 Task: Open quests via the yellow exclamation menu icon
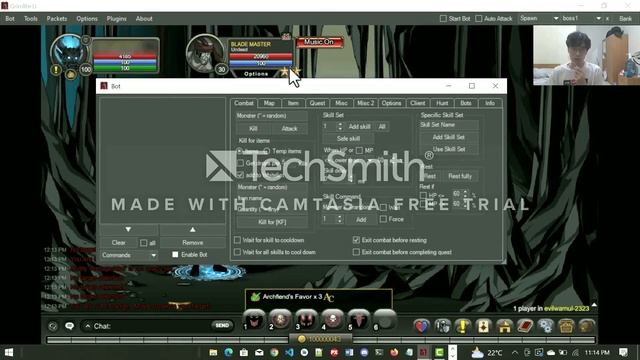pos(463,326)
